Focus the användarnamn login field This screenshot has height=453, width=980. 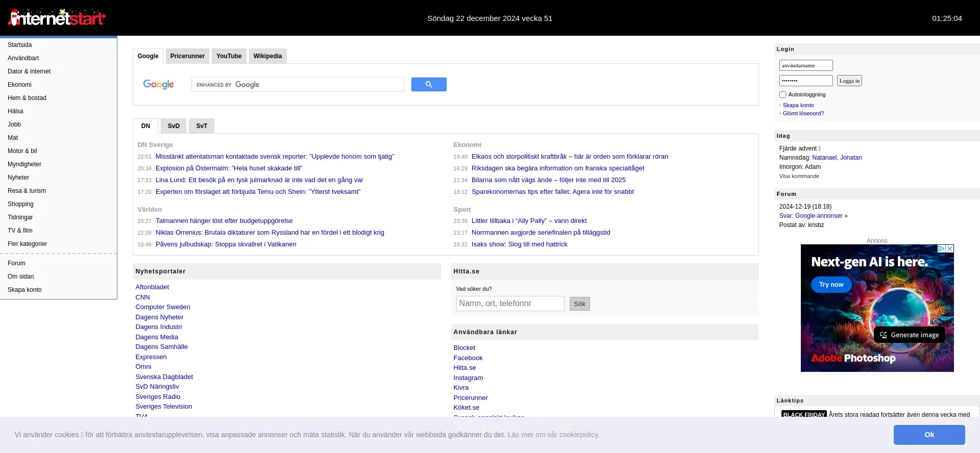pyautogui.click(x=806, y=65)
